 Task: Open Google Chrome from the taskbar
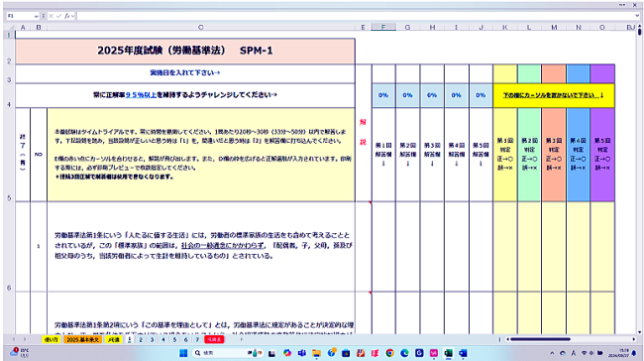[389, 353]
